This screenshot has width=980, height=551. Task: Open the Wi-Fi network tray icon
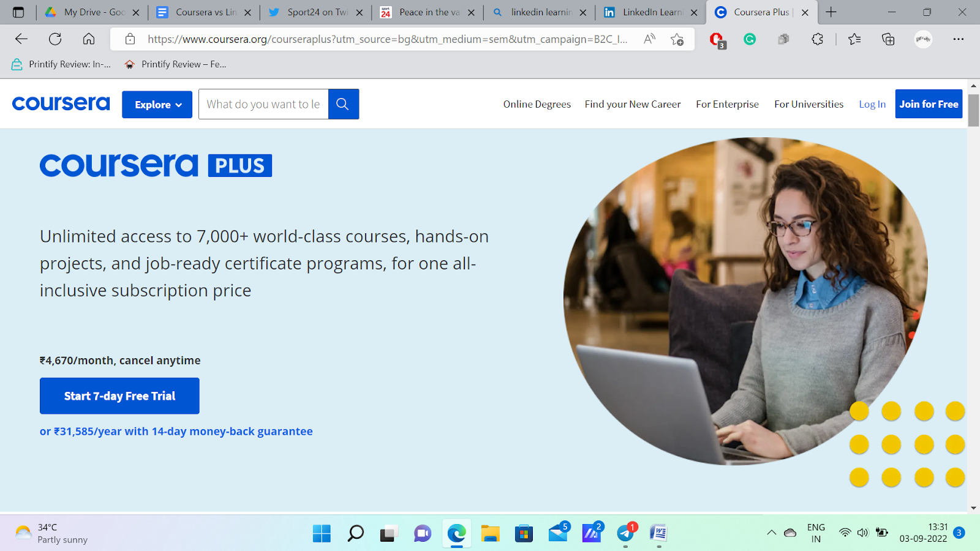pyautogui.click(x=845, y=533)
